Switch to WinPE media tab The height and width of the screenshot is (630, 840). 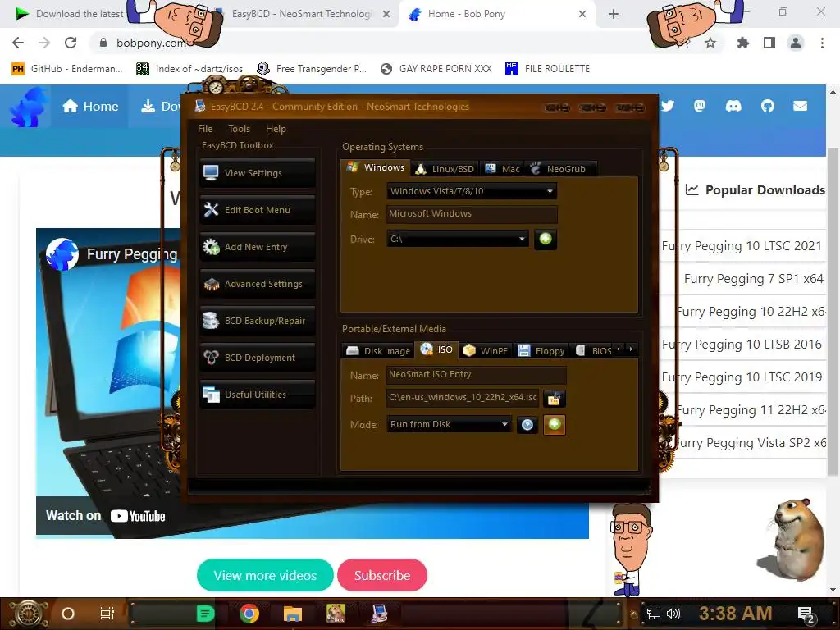pos(486,351)
